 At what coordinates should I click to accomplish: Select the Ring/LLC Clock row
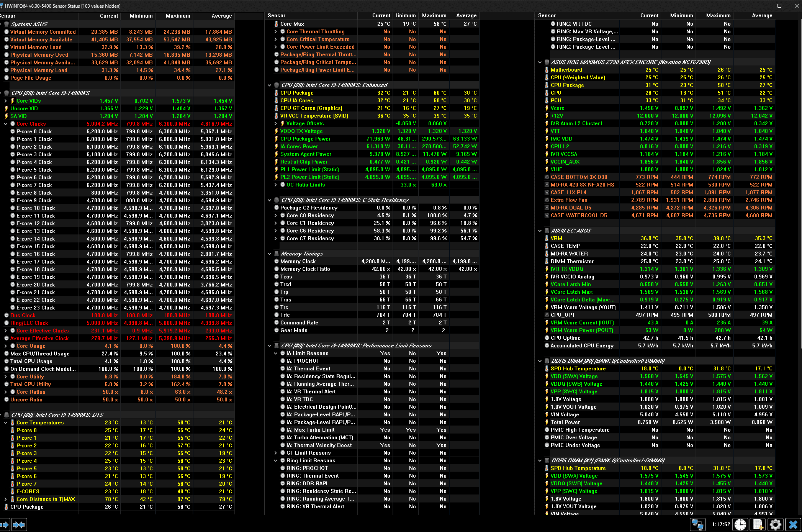tap(117, 323)
